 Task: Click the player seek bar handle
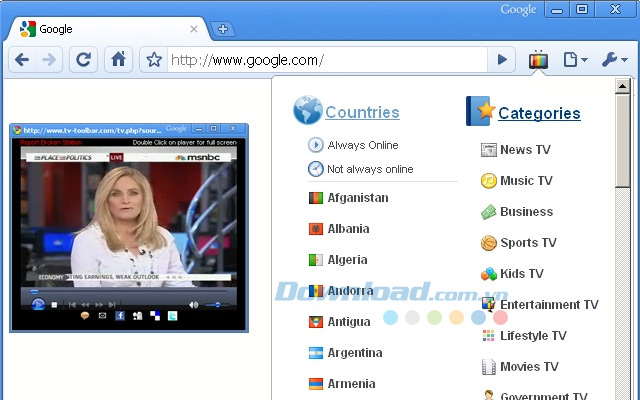click(35, 292)
